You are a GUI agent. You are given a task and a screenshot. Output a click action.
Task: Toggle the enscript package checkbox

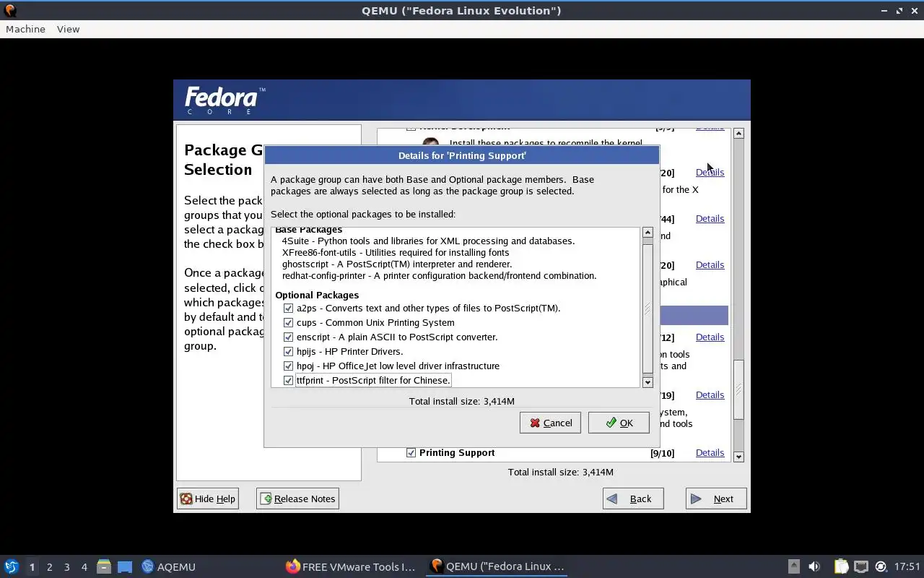pyautogui.click(x=289, y=337)
